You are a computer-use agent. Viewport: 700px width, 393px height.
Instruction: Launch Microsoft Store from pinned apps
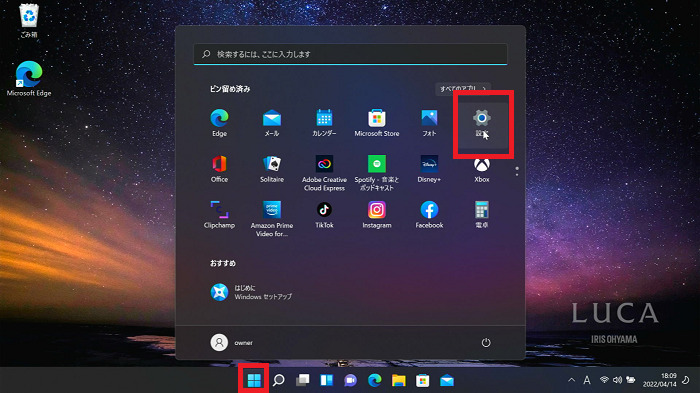(377, 123)
